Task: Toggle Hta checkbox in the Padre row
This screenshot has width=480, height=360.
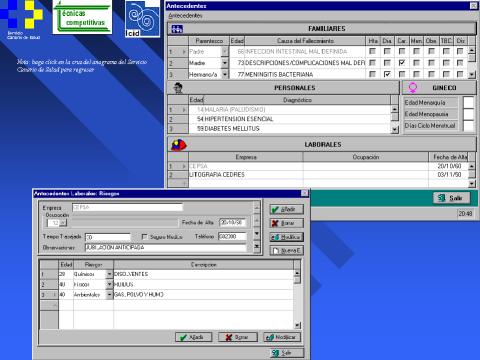Action: coord(372,51)
